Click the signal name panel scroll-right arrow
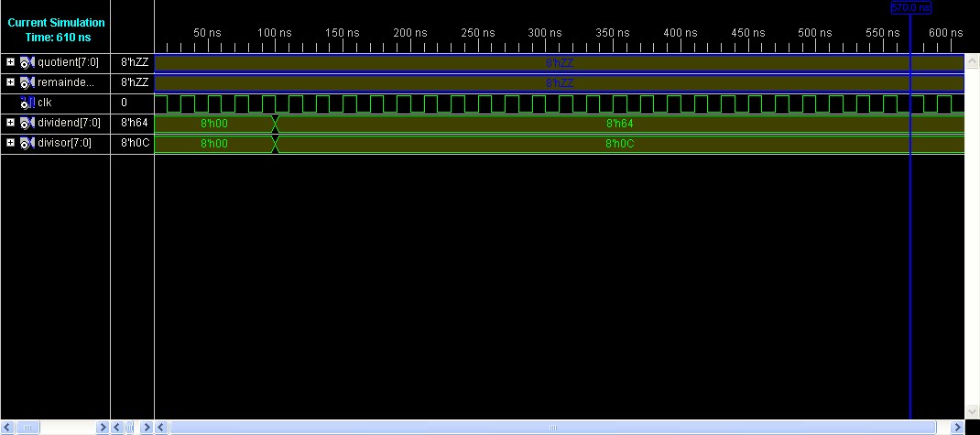This screenshot has height=435, width=980. click(x=102, y=428)
